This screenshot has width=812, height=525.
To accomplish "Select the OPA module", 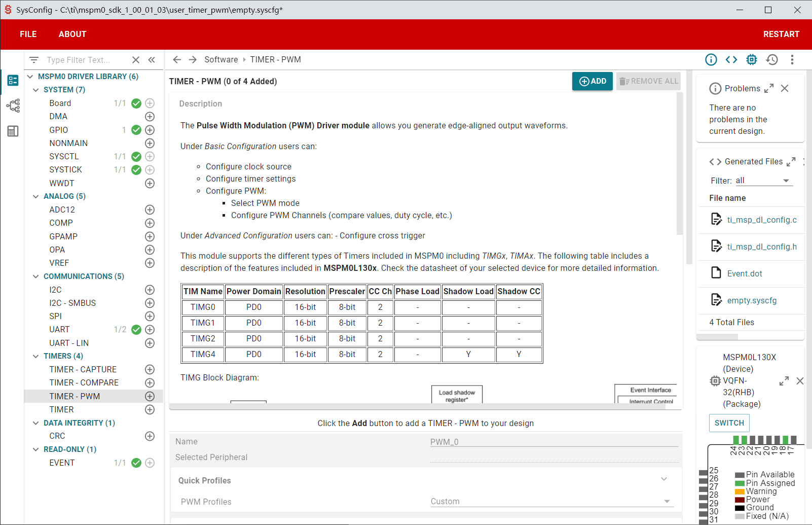I will [57, 250].
